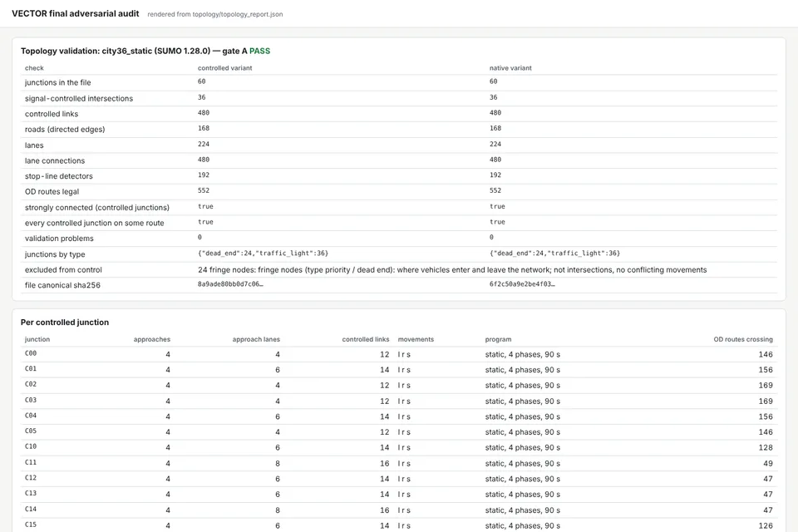This screenshot has height=532, width=798.
Task: Select the "24 fringe nodes" exclusion description
Action: [452, 270]
